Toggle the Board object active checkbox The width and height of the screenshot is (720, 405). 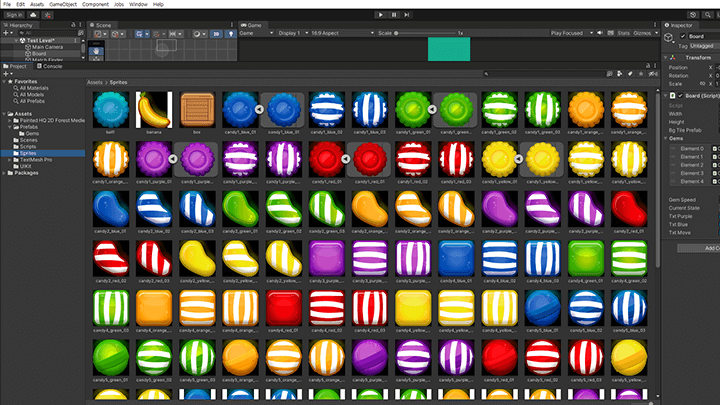click(x=683, y=36)
